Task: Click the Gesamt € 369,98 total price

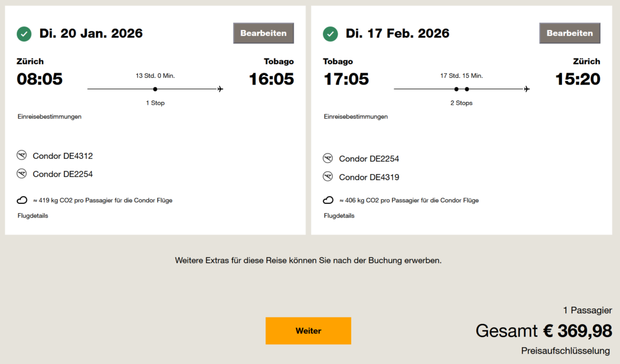Action: click(x=543, y=331)
